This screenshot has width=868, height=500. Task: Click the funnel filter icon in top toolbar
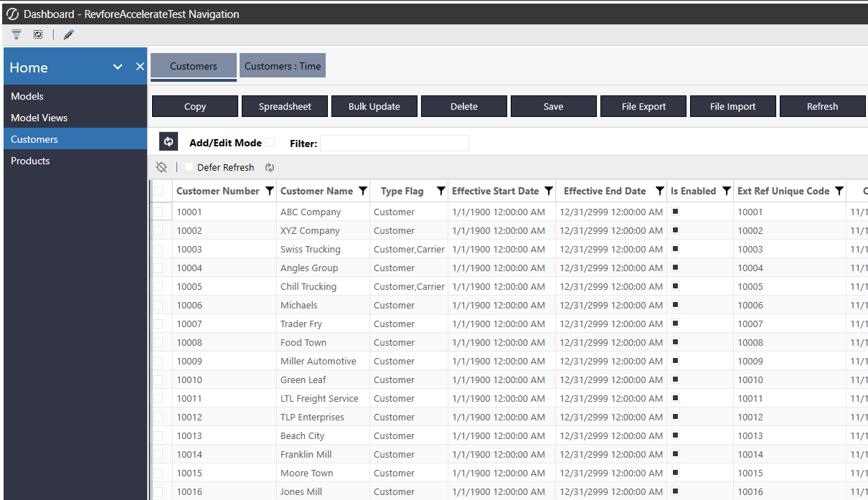[x=16, y=34]
